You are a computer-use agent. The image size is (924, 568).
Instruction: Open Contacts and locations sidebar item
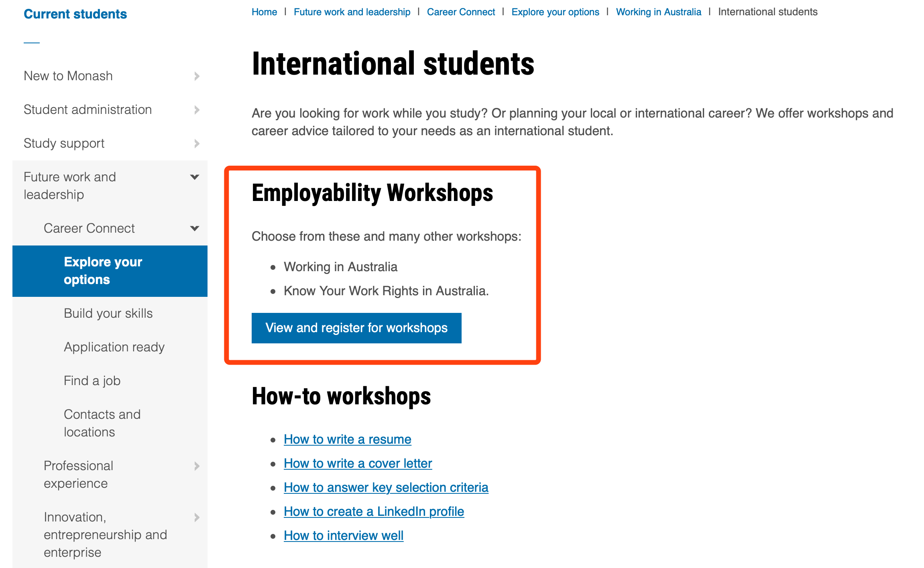(102, 423)
